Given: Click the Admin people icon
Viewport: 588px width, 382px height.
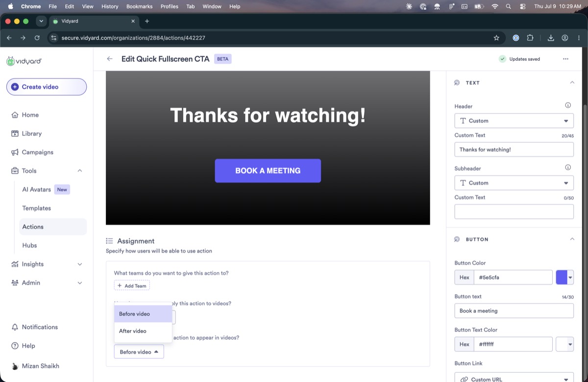Looking at the screenshot, I should click(15, 282).
